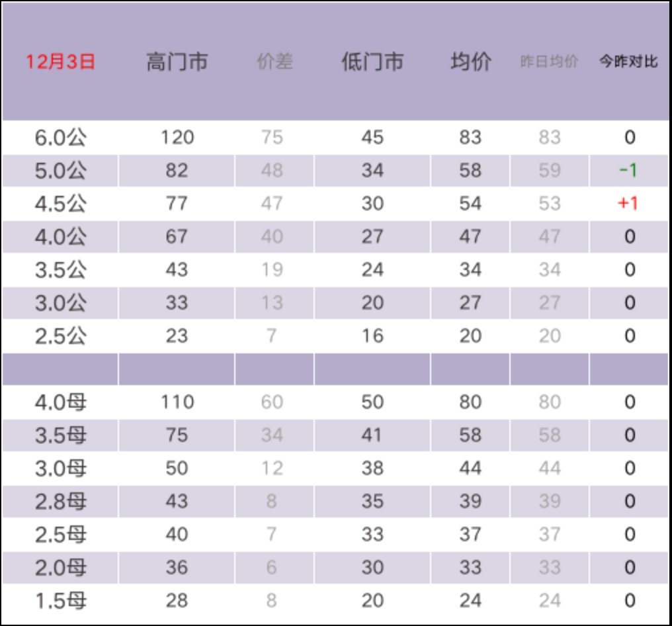Click the 2.0母 row label

coord(60,567)
